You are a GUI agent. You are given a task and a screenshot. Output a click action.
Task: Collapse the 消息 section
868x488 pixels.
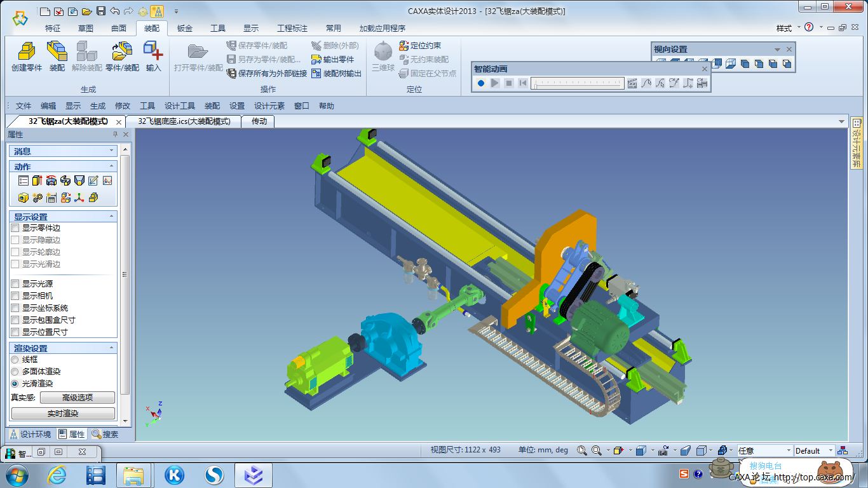click(112, 151)
